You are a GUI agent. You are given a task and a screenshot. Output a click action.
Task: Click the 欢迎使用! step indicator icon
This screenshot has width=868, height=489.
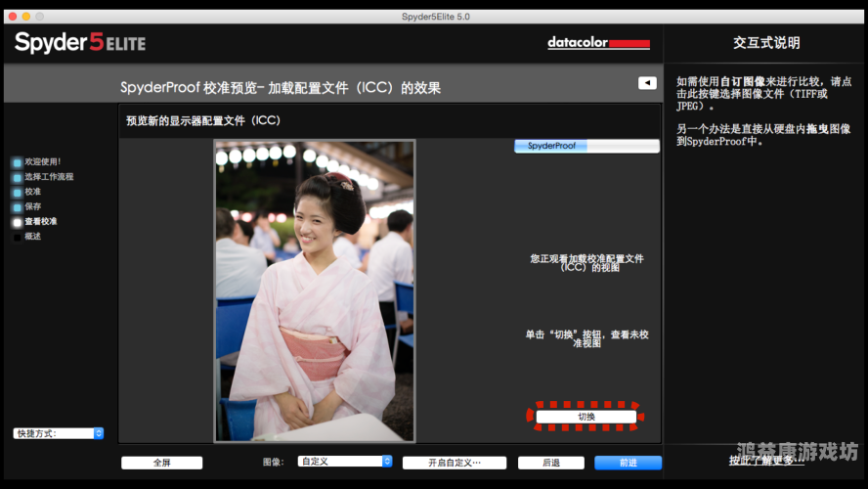18,162
